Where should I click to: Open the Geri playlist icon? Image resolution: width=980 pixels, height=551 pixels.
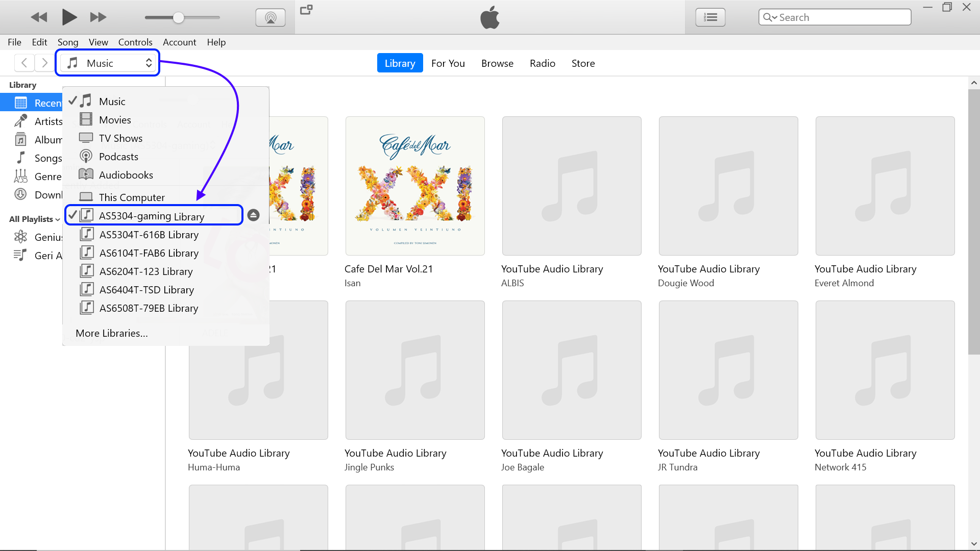click(20, 255)
